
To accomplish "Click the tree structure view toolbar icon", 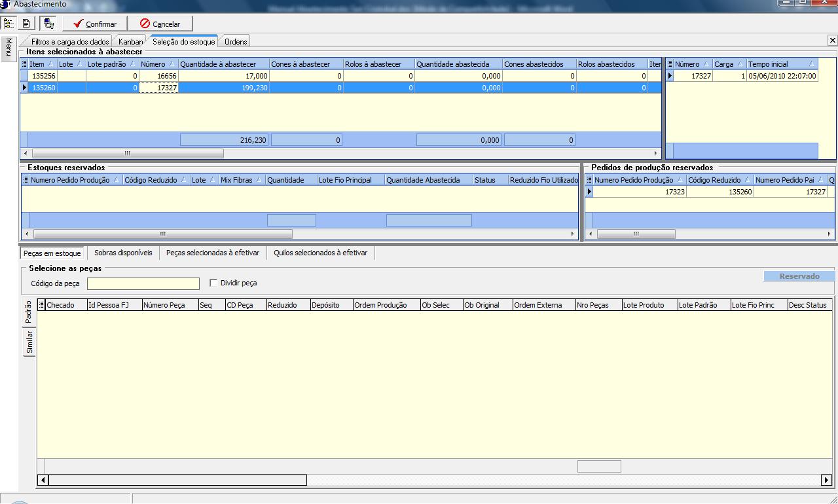I will click(9, 24).
